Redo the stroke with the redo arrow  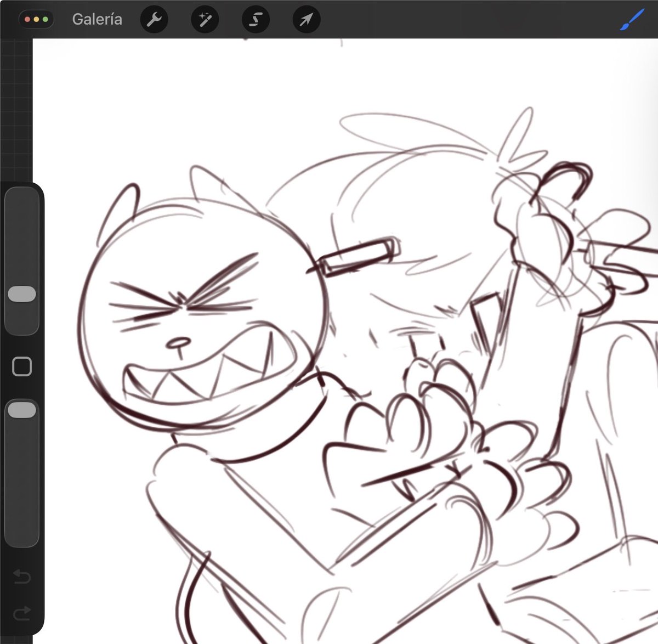21,612
